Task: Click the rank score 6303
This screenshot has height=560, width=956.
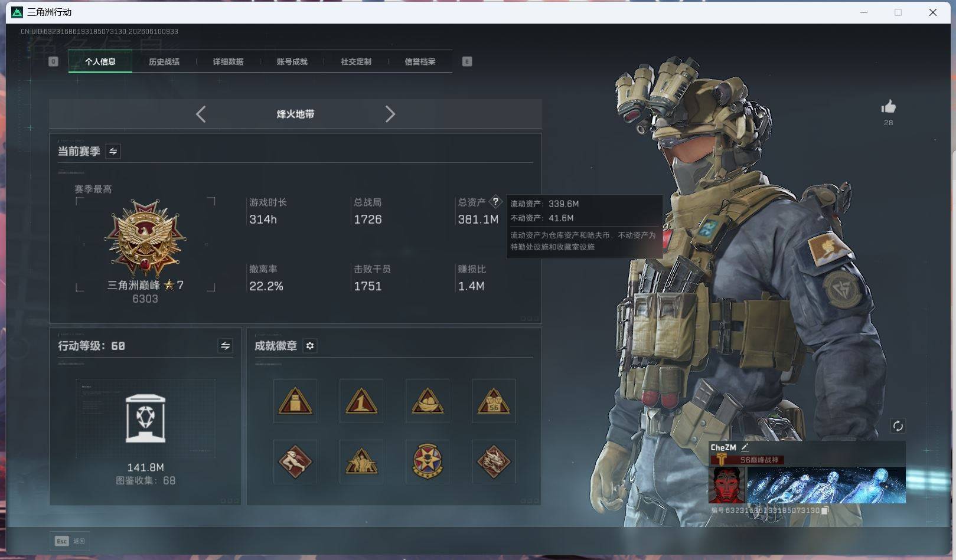Action: coord(145,299)
